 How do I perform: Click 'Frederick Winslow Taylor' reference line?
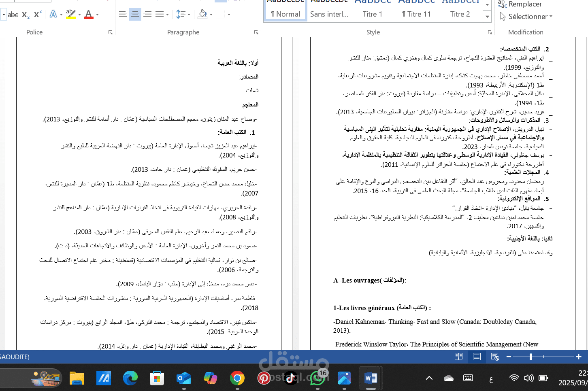436,344
